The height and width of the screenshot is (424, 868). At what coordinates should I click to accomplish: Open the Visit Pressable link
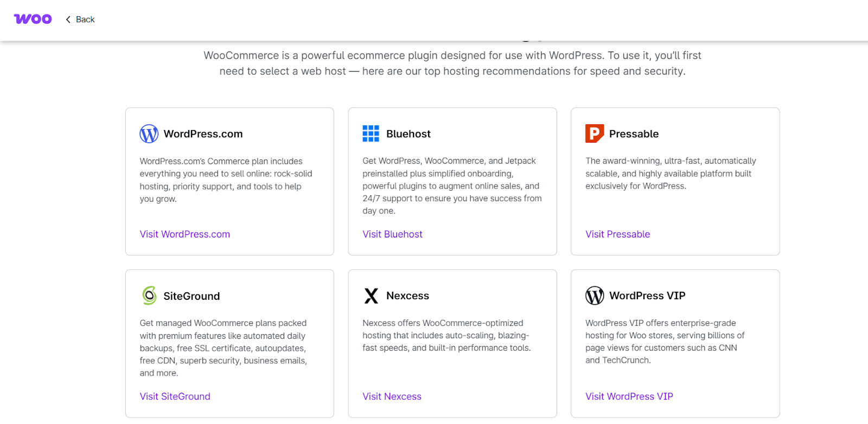617,234
